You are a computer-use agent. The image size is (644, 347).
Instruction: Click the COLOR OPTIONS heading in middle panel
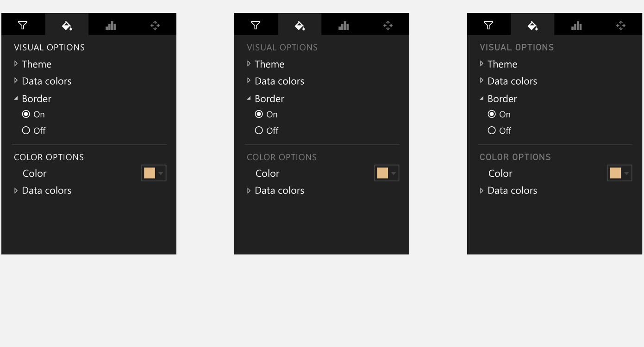pyautogui.click(x=282, y=157)
